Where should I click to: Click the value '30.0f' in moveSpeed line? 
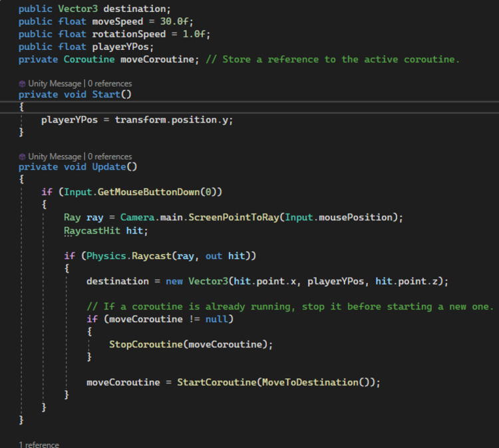(174, 21)
